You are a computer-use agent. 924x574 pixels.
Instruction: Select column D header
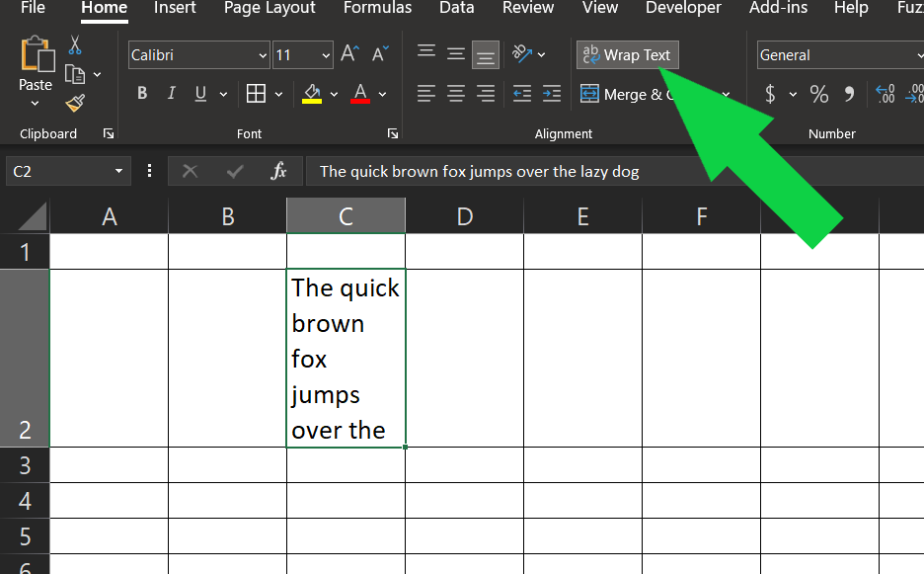coord(464,216)
